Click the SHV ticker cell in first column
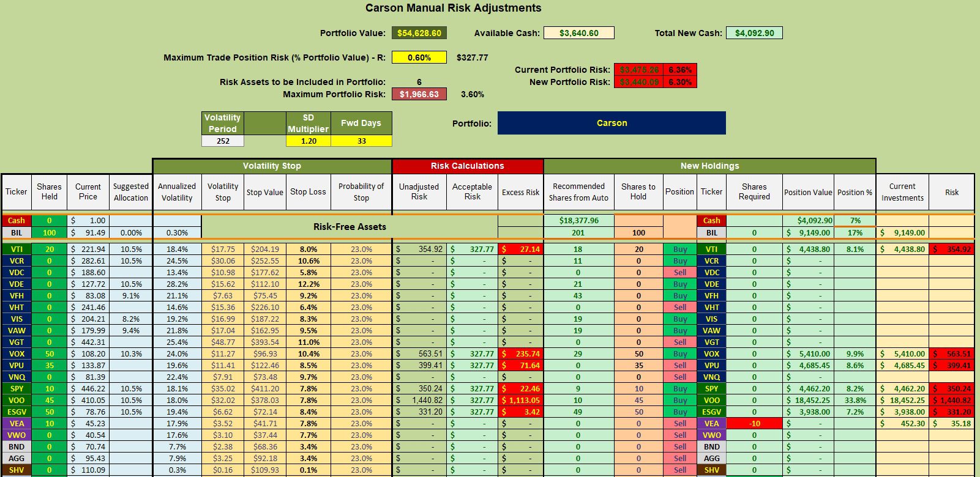Image resolution: width=980 pixels, height=477 pixels. [x=17, y=470]
